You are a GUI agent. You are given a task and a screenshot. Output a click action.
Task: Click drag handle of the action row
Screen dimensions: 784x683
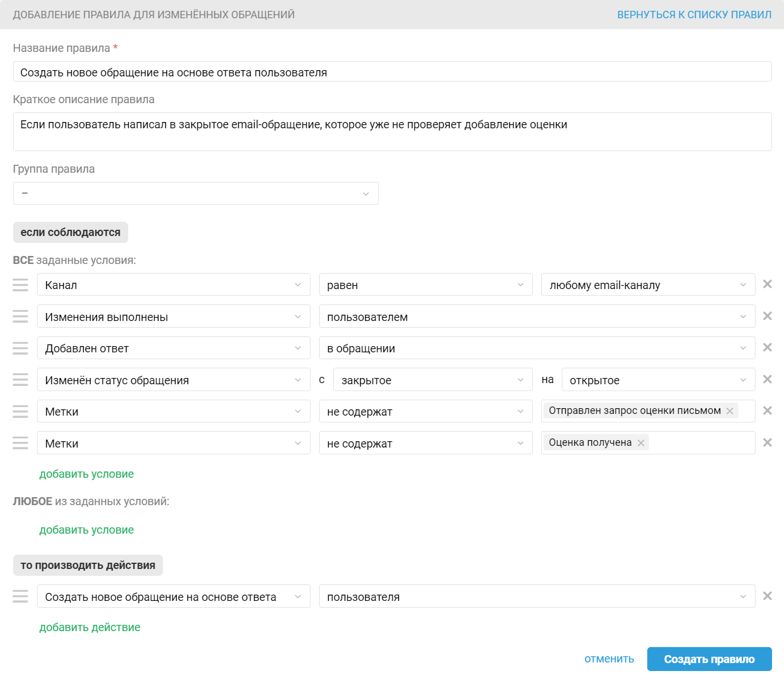point(21,596)
